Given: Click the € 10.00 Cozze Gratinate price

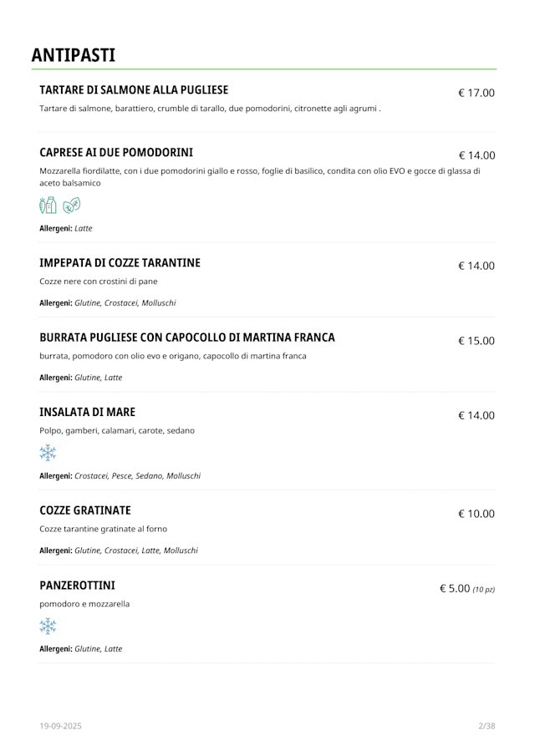Looking at the screenshot, I should point(476,514).
